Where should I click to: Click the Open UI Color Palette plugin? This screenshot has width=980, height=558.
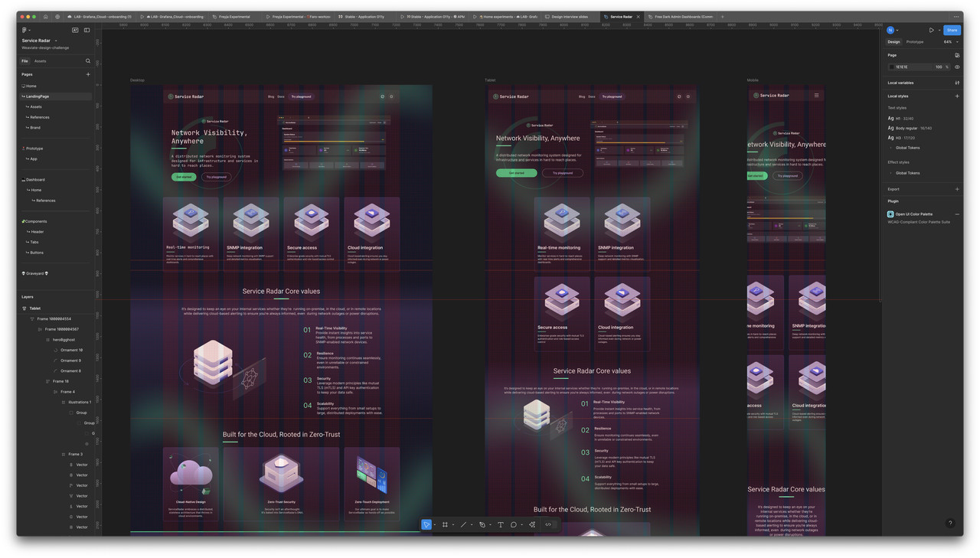pyautogui.click(x=914, y=214)
